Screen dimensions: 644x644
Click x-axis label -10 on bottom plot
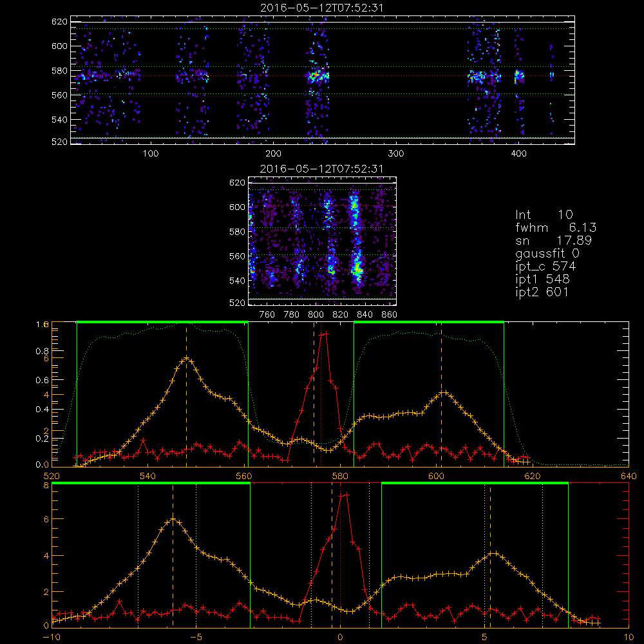point(52,638)
